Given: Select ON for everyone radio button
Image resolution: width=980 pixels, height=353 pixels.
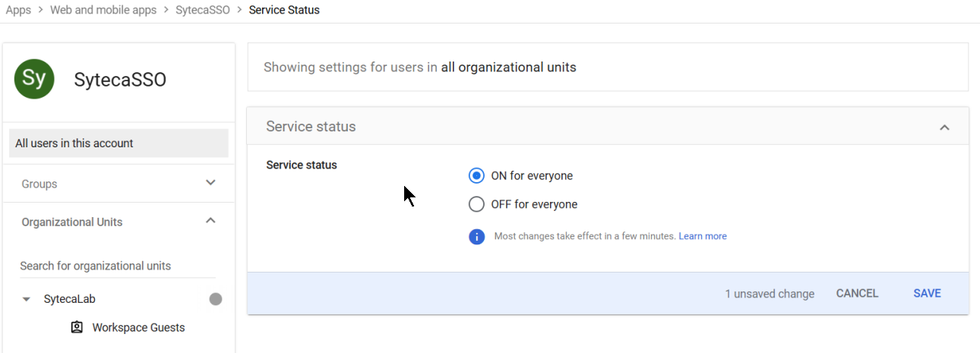Looking at the screenshot, I should (476, 175).
